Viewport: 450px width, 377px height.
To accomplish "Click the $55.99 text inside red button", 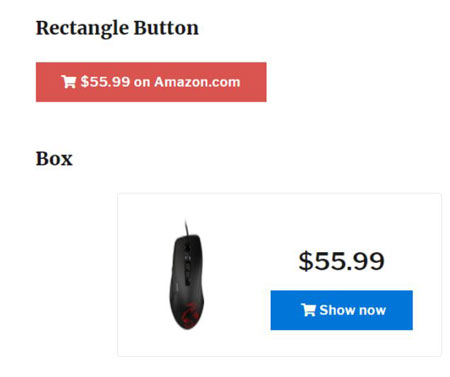I will pos(105,82).
